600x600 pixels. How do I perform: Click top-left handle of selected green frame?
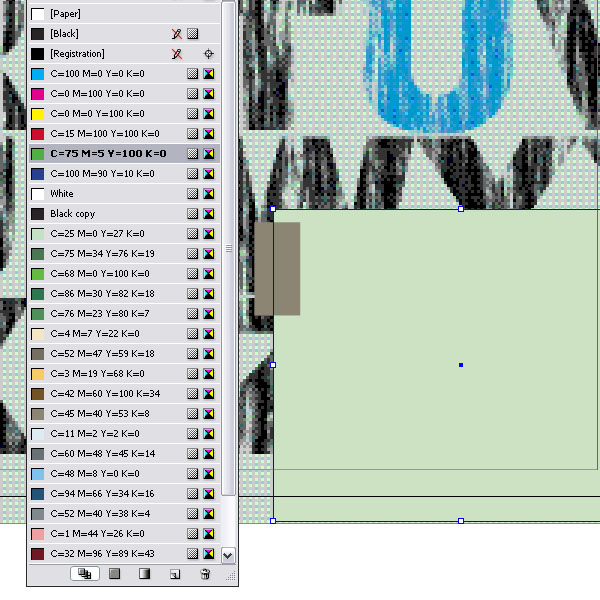pos(273,209)
